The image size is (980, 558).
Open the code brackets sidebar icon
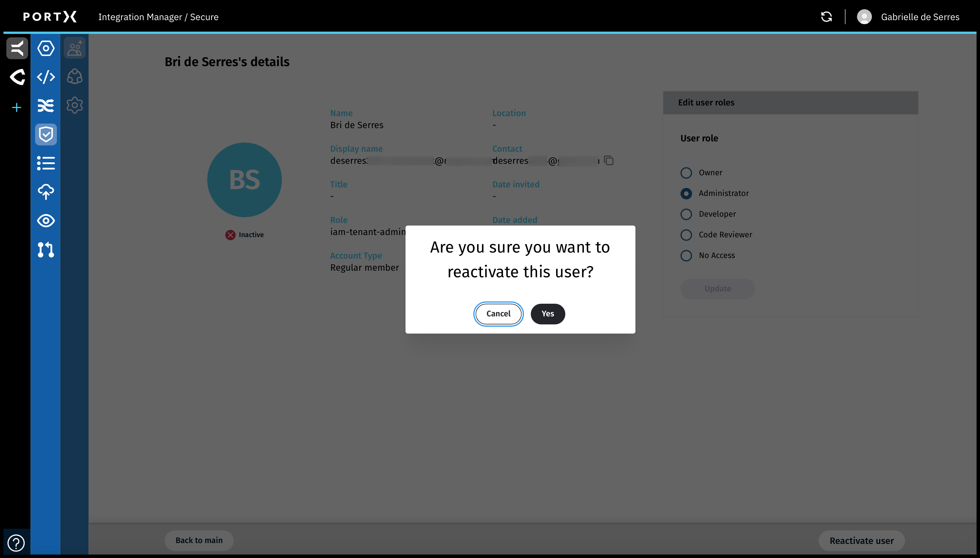point(46,77)
